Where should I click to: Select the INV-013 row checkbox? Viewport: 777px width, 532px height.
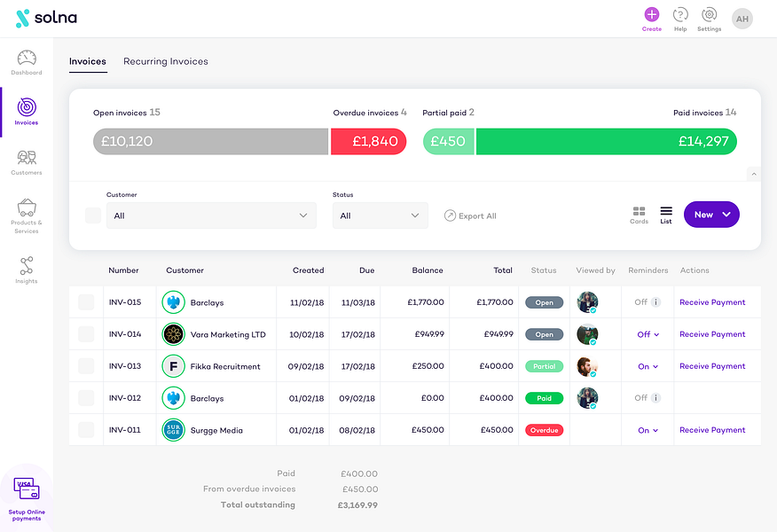coord(86,366)
